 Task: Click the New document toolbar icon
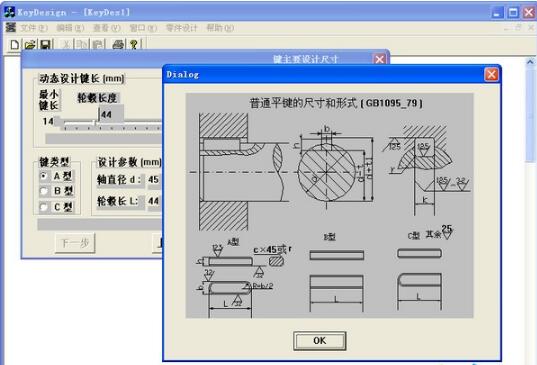point(14,45)
